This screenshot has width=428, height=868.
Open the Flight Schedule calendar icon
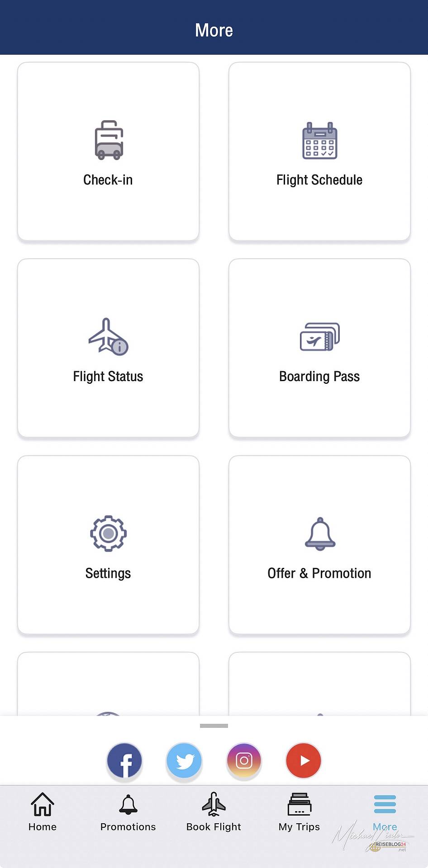pyautogui.click(x=319, y=141)
